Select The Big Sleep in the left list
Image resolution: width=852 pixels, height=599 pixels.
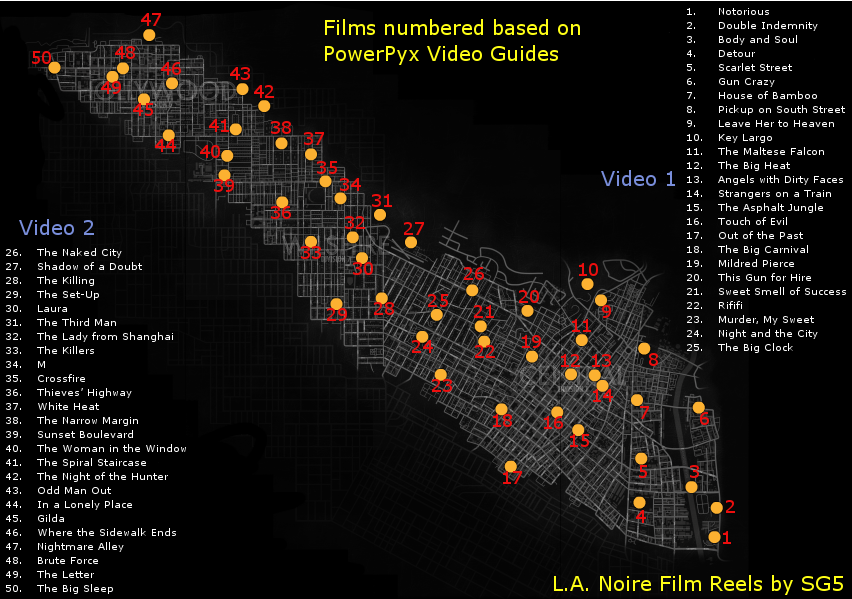76,588
